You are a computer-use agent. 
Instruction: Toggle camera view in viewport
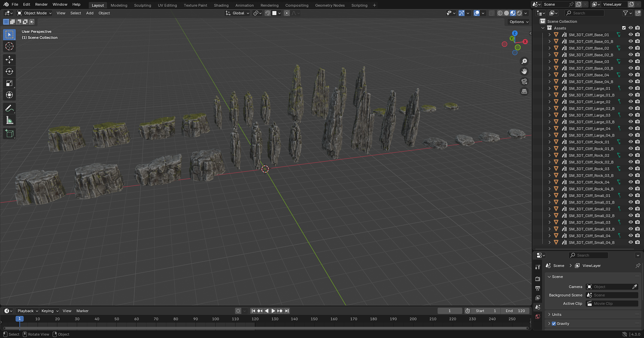(x=524, y=81)
